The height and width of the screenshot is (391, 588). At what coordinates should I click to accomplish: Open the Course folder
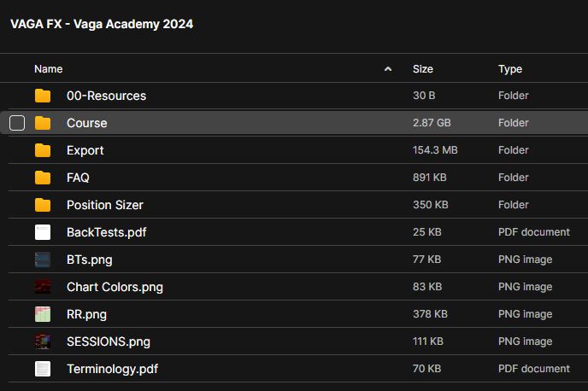pyautogui.click(x=87, y=123)
